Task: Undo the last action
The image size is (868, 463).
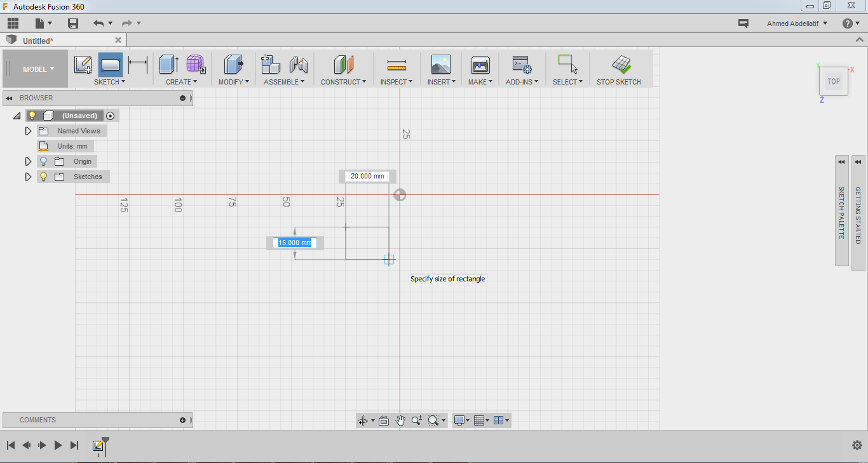Action: coord(98,23)
